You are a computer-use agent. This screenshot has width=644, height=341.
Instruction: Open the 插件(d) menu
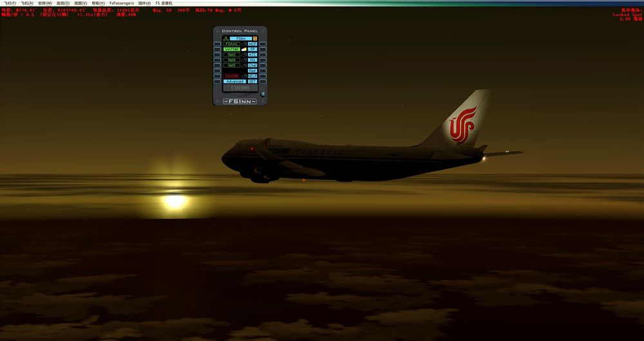[x=144, y=3]
